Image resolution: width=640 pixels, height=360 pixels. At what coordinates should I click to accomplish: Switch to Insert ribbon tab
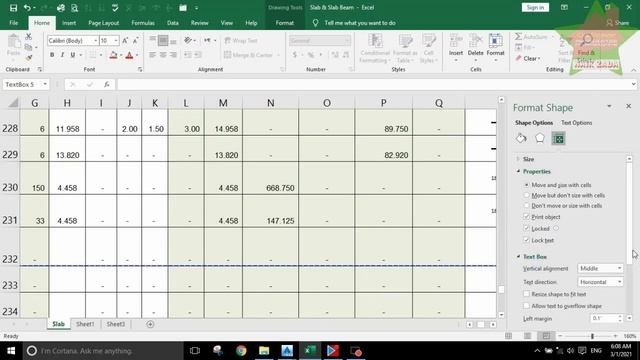tap(69, 23)
